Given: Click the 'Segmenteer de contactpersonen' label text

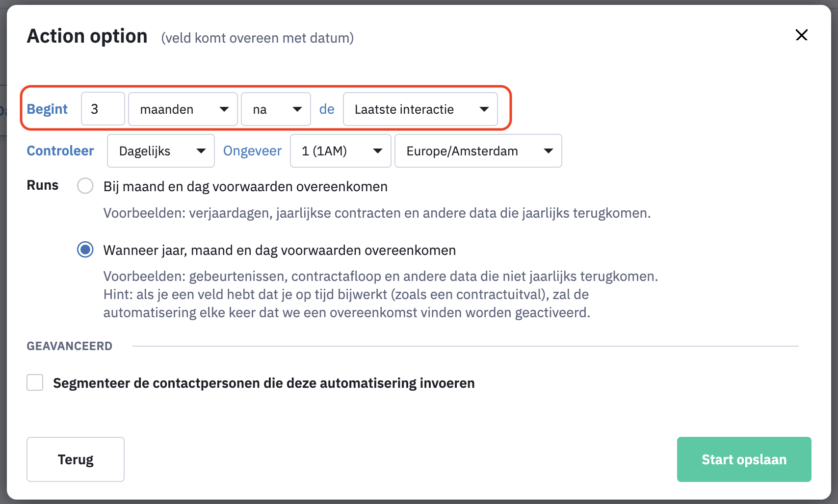Looking at the screenshot, I should [x=264, y=383].
